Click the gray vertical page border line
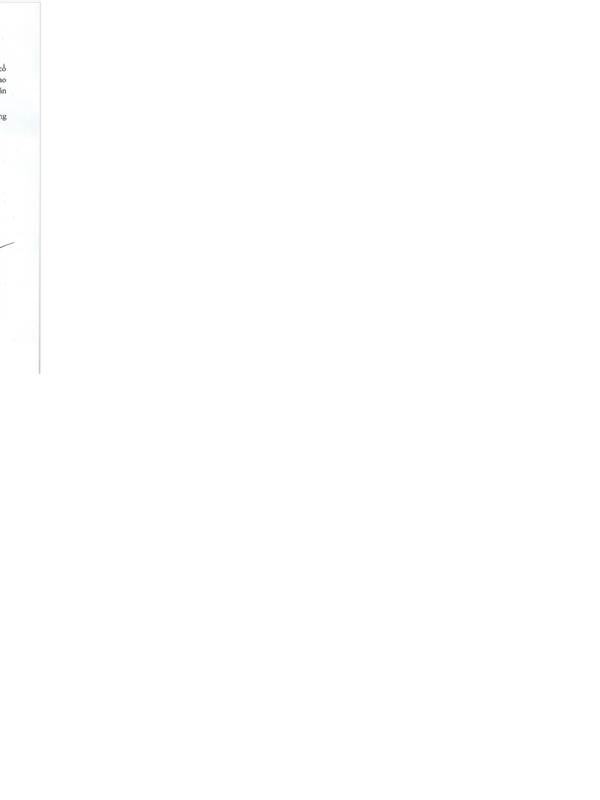 tap(40, 189)
